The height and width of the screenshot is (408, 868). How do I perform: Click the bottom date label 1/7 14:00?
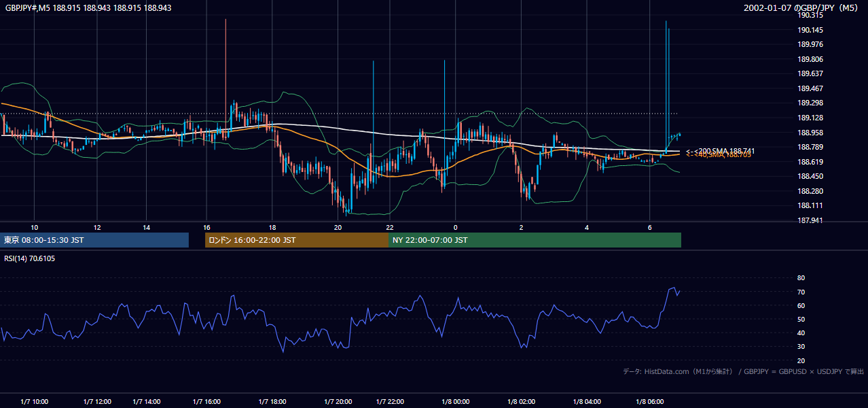pos(147,401)
